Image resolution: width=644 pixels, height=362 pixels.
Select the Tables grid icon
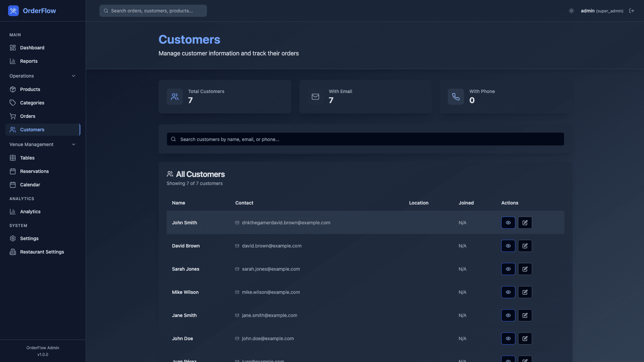12,158
